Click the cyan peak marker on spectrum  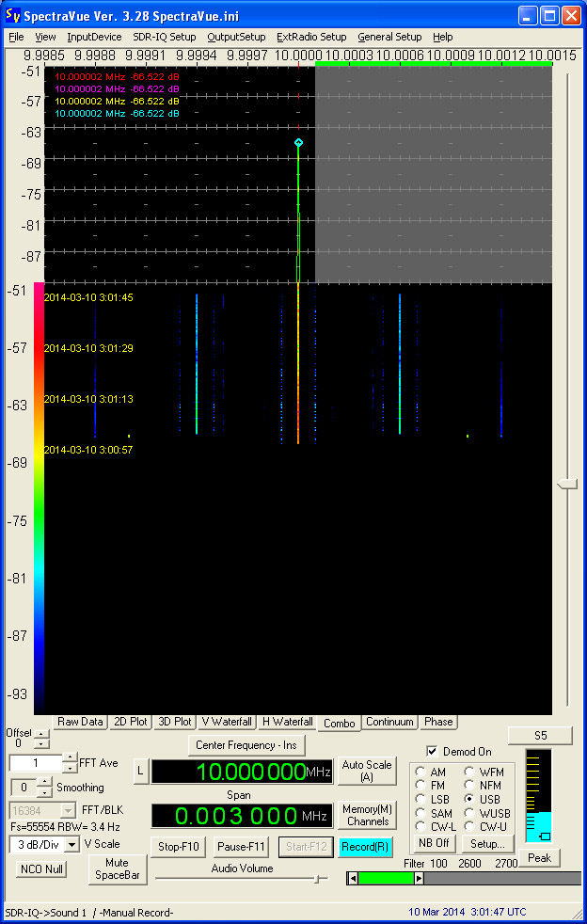pyautogui.click(x=298, y=142)
